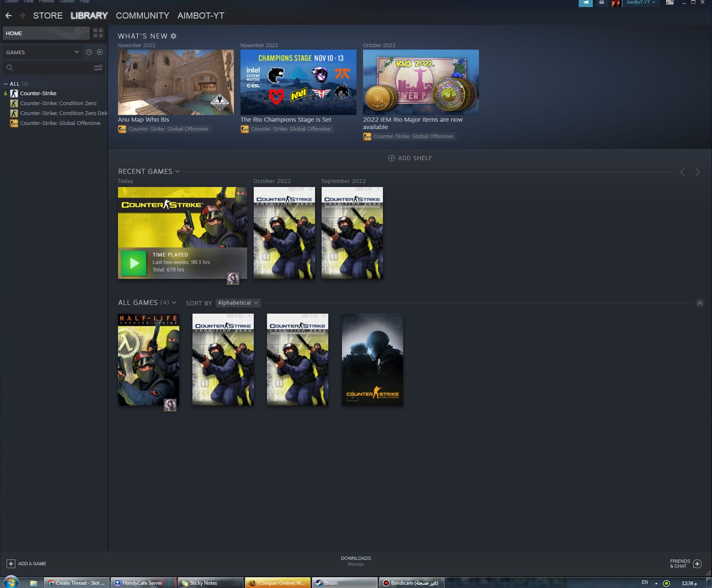
Task: Toggle sort by recent activity clock icon
Action: click(x=89, y=52)
